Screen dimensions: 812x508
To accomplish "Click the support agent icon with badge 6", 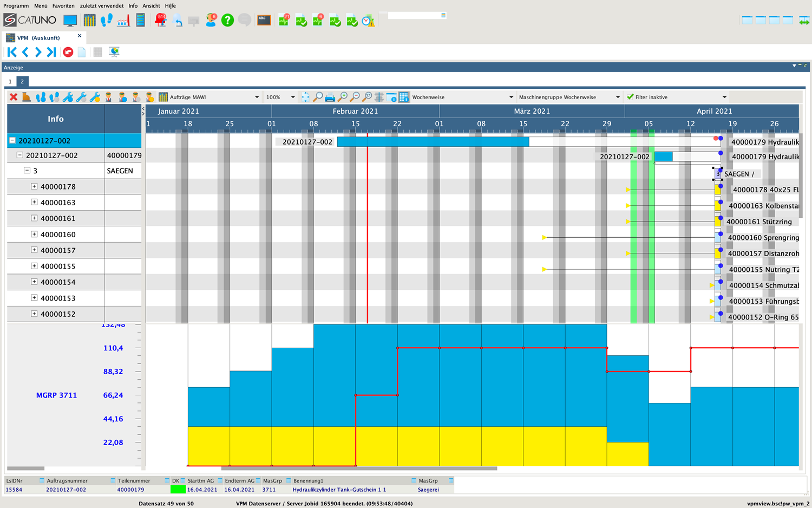I will coord(211,21).
